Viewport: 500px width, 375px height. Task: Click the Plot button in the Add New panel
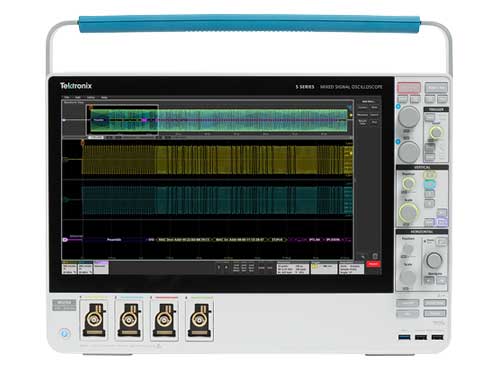pos(374,122)
